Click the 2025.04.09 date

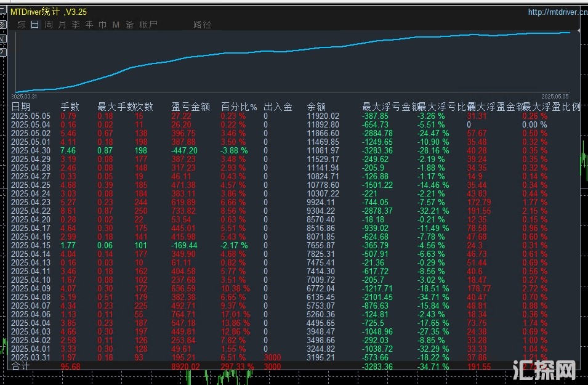[x=31, y=288]
